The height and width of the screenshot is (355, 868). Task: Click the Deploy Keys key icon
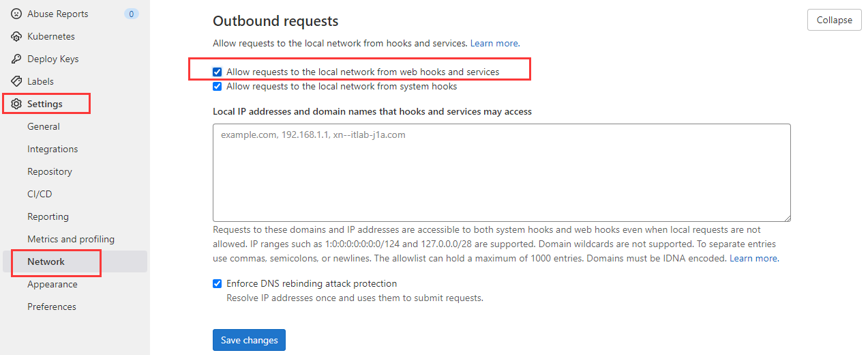click(x=16, y=59)
